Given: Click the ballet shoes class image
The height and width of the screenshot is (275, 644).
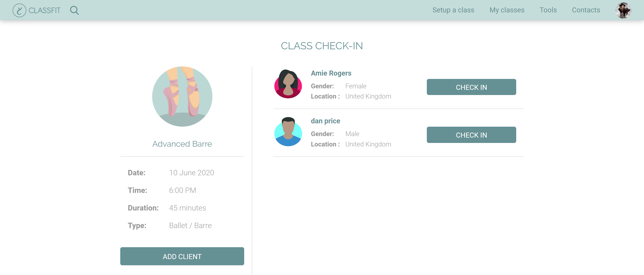Looking at the screenshot, I should tap(182, 96).
